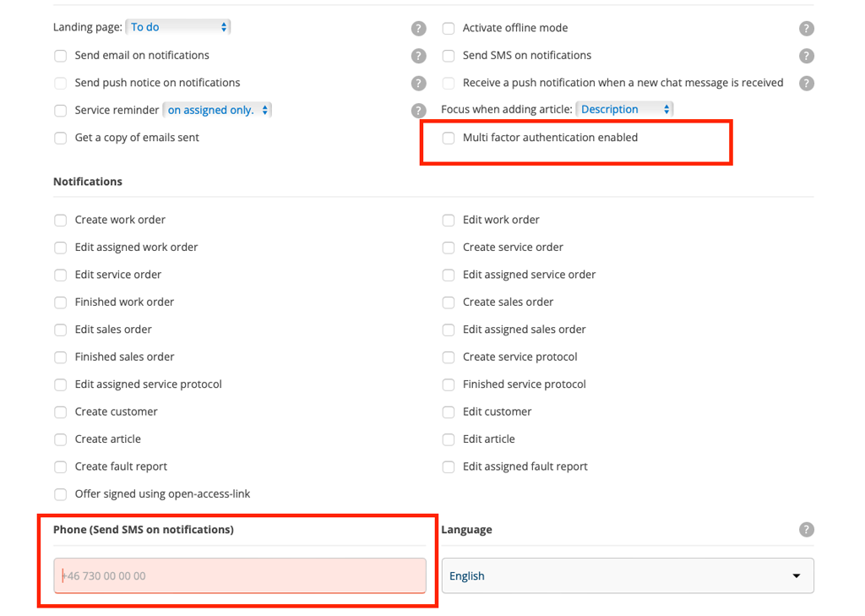This screenshot has width=865, height=616.
Task: Toggle Activate offline mode checkbox
Action: (x=449, y=28)
